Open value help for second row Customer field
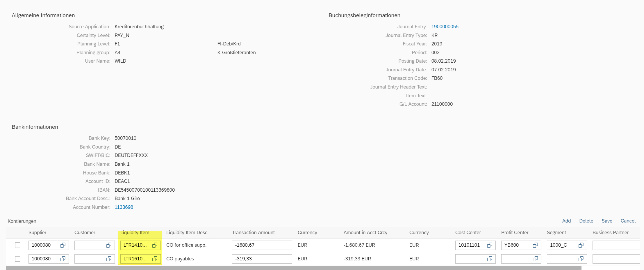 coord(109,259)
